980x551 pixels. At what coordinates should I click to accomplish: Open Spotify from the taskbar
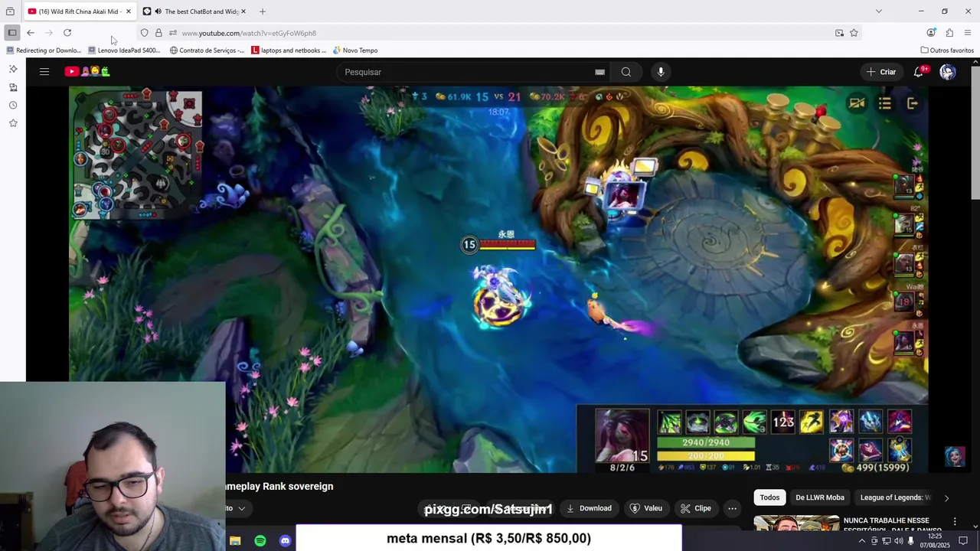coord(260,541)
